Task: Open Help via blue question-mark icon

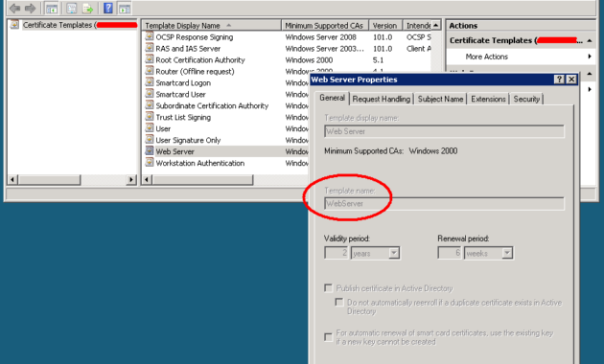Action: (108, 8)
